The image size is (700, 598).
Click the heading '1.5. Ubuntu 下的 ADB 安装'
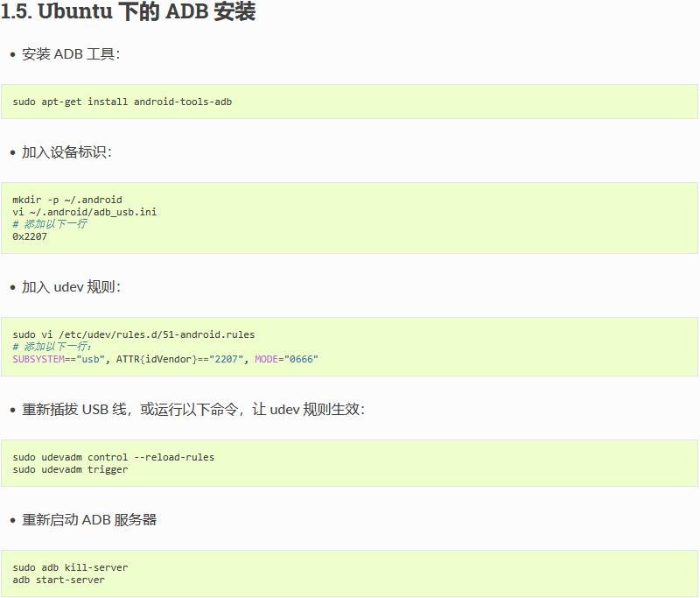[128, 11]
